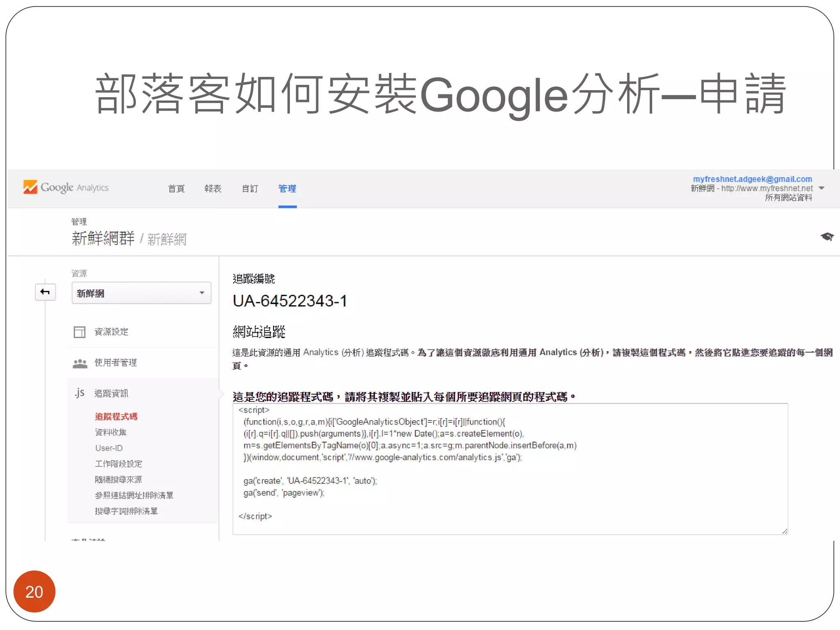Click the ga('create' line in the code
840x630 pixels.
pos(310,481)
